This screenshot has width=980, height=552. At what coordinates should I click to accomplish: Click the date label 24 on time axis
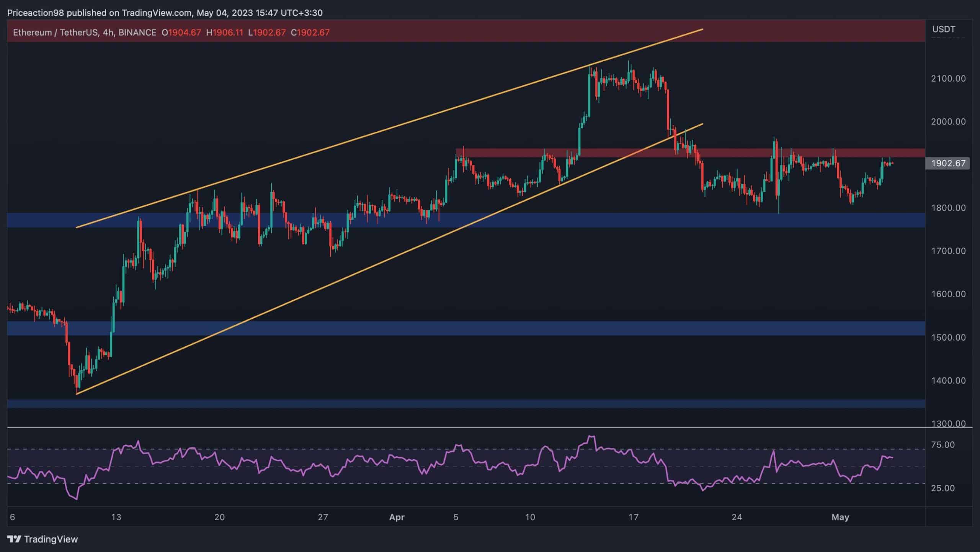[x=737, y=517]
